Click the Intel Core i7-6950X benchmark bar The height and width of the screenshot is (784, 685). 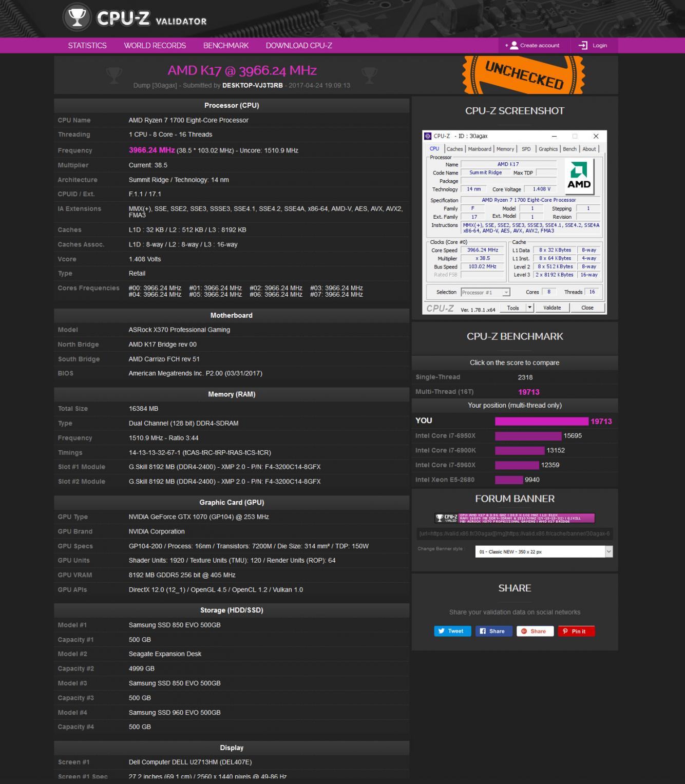[528, 436]
